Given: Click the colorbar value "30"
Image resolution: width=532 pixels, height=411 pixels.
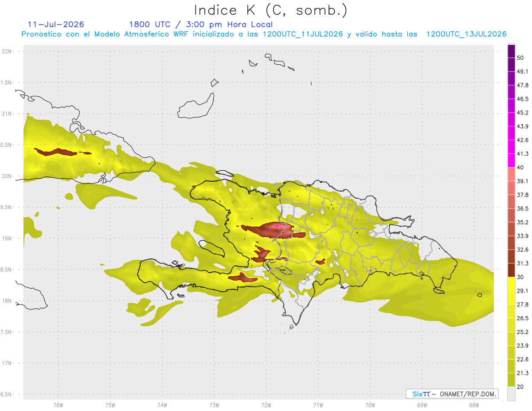Looking at the screenshot, I should pyautogui.click(x=520, y=277).
